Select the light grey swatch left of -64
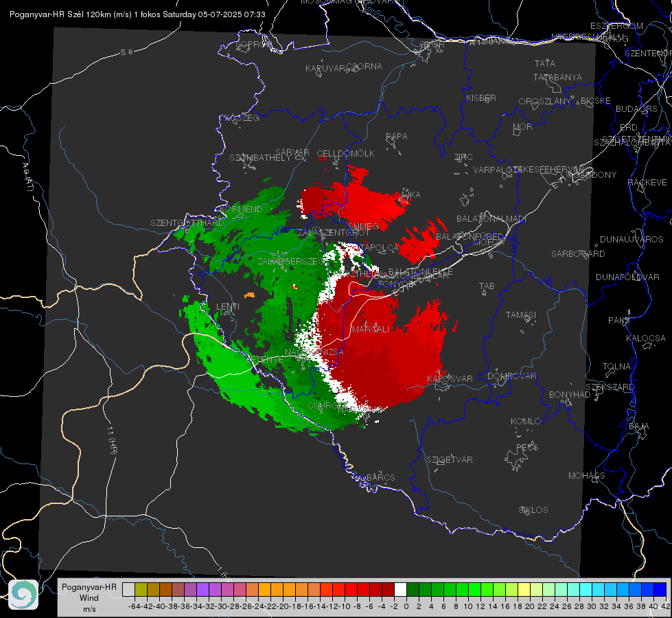The width and height of the screenshot is (672, 618). [x=128, y=590]
